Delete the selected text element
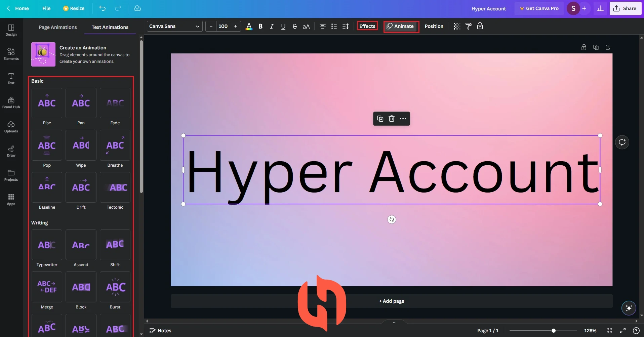This screenshot has height=337, width=644. 392,119
